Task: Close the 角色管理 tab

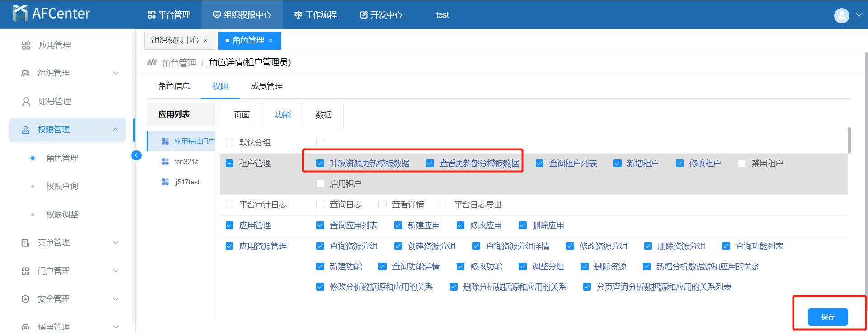Action: click(271, 41)
